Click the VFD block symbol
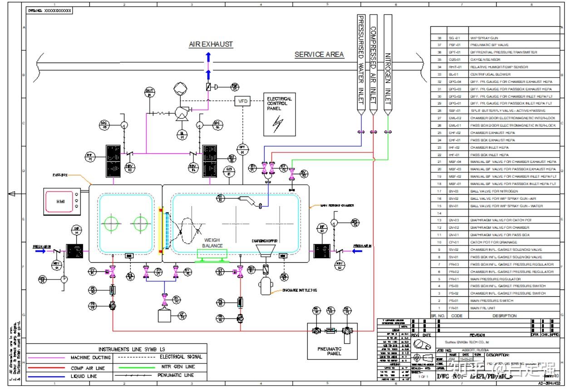Image resolution: width=571 pixels, height=392 pixels. click(x=243, y=101)
